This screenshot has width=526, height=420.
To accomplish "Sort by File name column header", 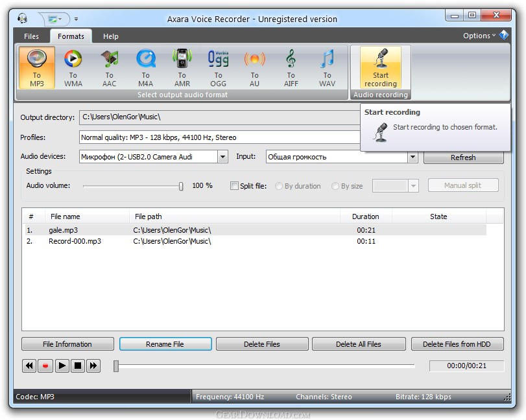I will pyautogui.click(x=87, y=216).
